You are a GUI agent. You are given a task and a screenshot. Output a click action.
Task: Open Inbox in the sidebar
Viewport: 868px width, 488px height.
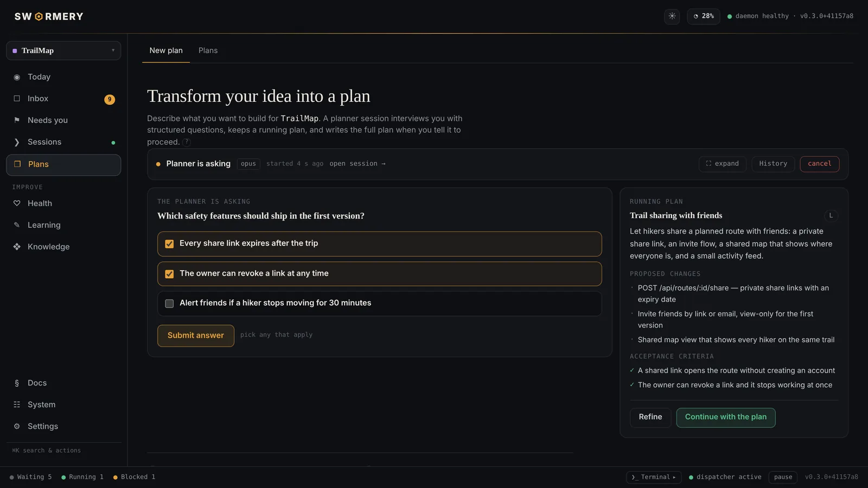[x=63, y=99]
